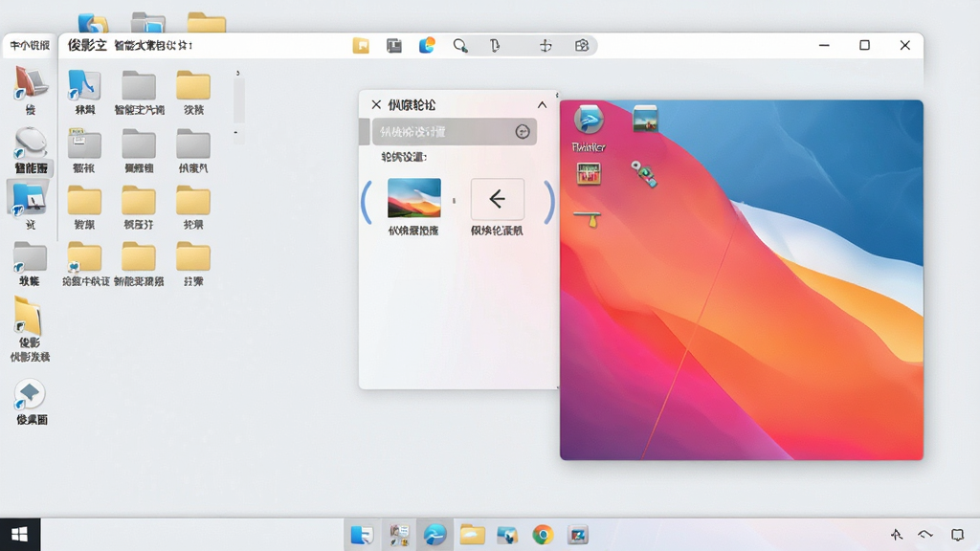This screenshot has height=551, width=980.
Task: Click the dark layout window icon in the toolbar
Action: 393,46
